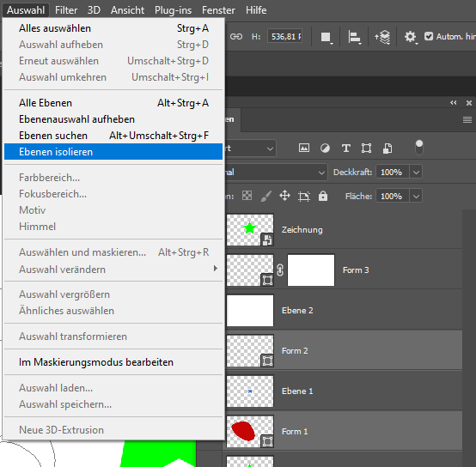Viewport: 476px width, 467px height.
Task: Click the Form 2 layer thumbnail
Action: 250,351
